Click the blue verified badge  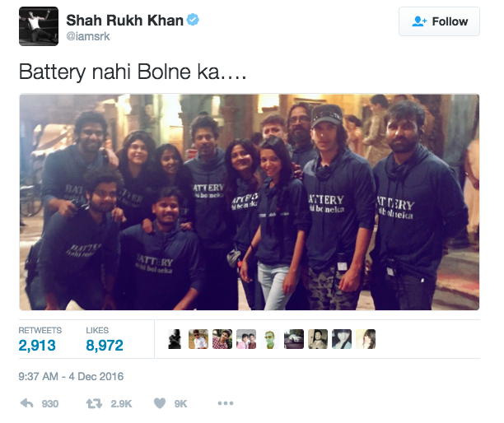point(193,20)
